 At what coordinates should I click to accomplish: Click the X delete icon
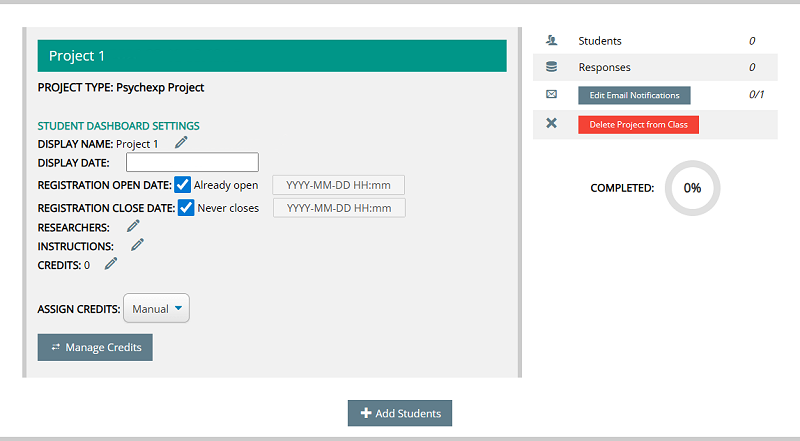pos(551,124)
